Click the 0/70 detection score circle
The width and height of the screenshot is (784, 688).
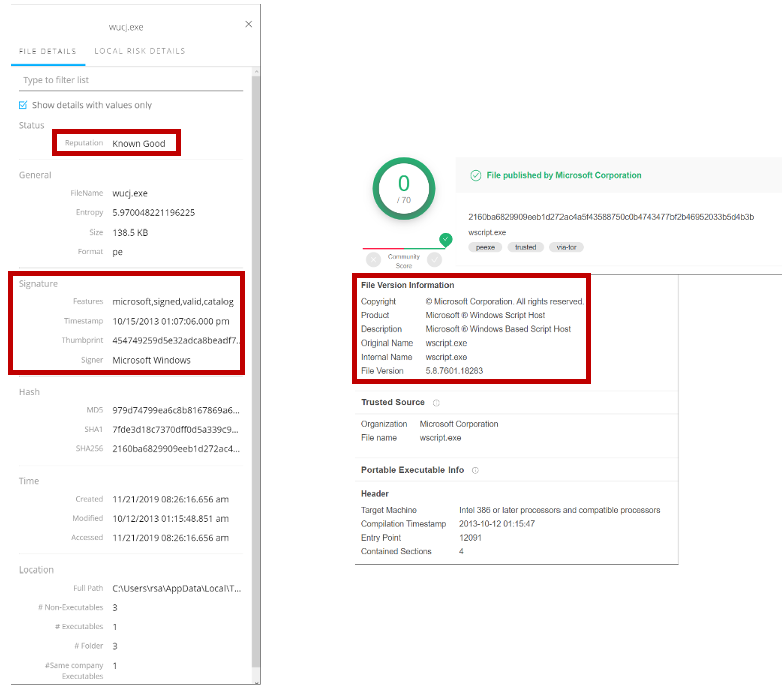click(x=404, y=189)
